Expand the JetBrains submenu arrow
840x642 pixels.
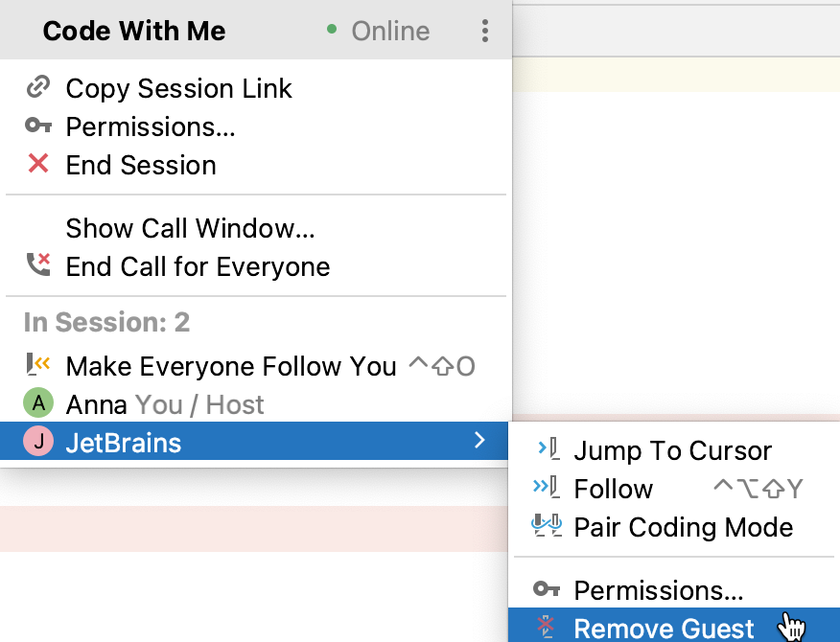click(x=480, y=442)
